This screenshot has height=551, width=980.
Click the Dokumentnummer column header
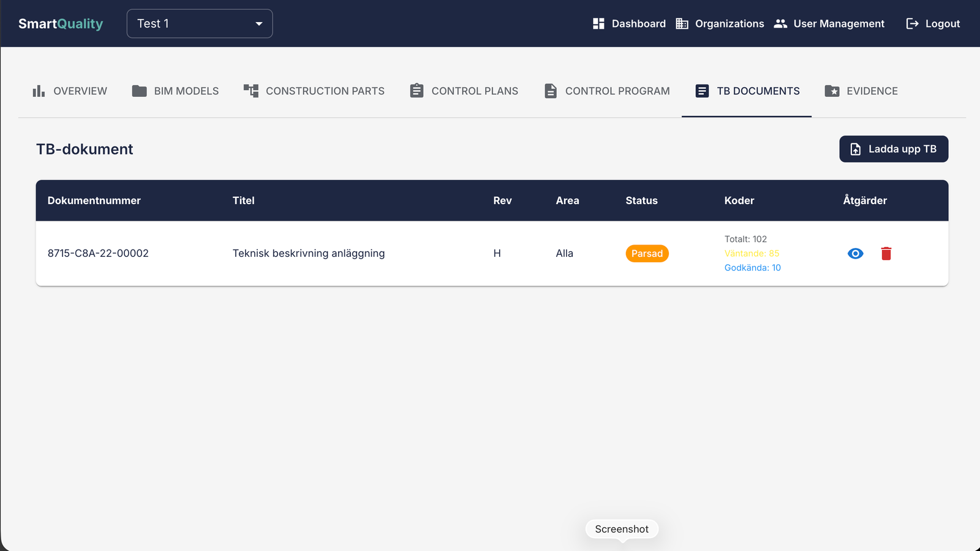click(94, 200)
